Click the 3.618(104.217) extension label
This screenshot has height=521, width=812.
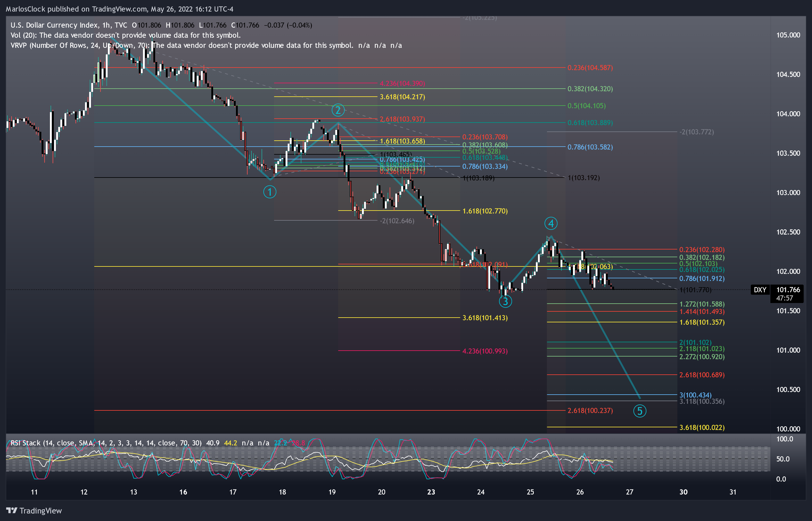click(x=402, y=97)
